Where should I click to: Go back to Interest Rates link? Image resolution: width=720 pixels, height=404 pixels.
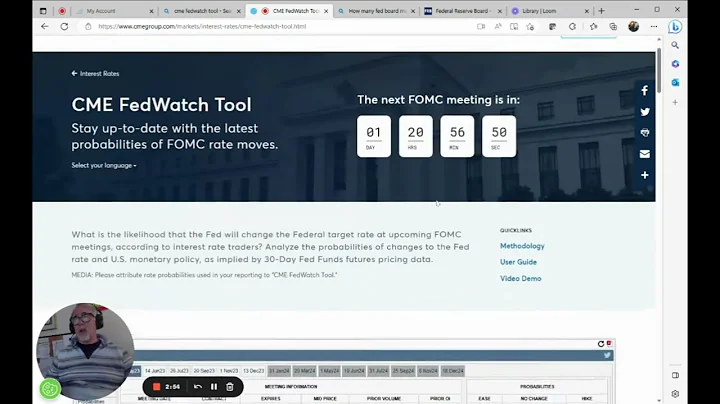pyautogui.click(x=96, y=73)
